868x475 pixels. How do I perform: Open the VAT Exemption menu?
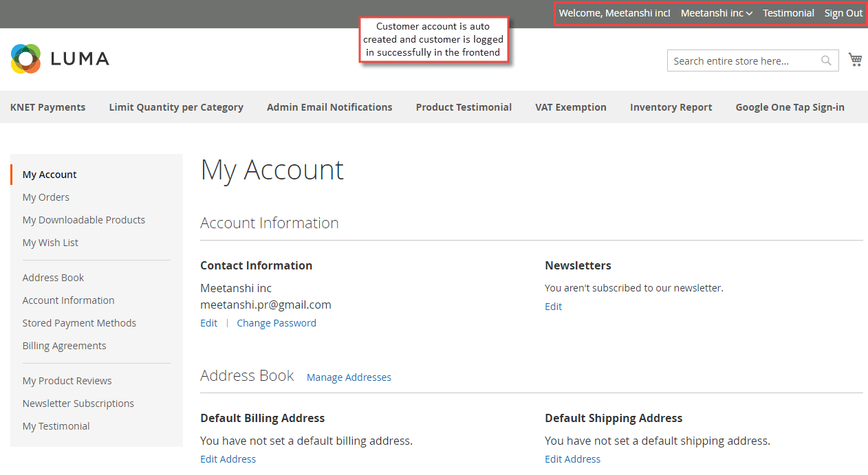click(x=571, y=107)
